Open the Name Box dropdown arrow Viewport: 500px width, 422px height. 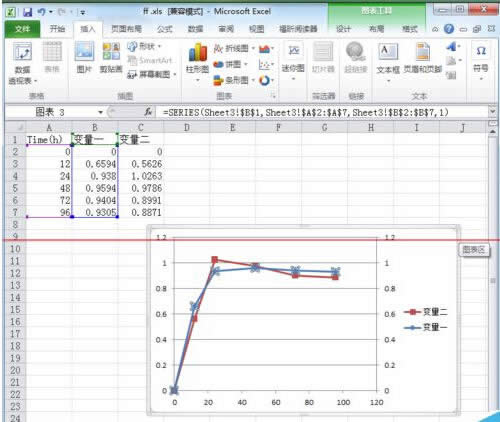100,112
